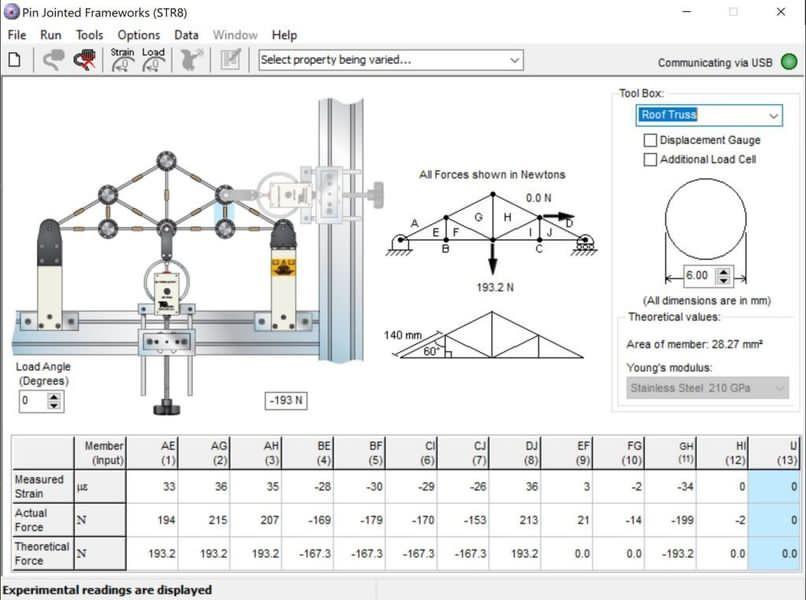Open the Young's modulus Stainless Steel dropdown
The width and height of the screenshot is (806, 600).
pos(707,388)
